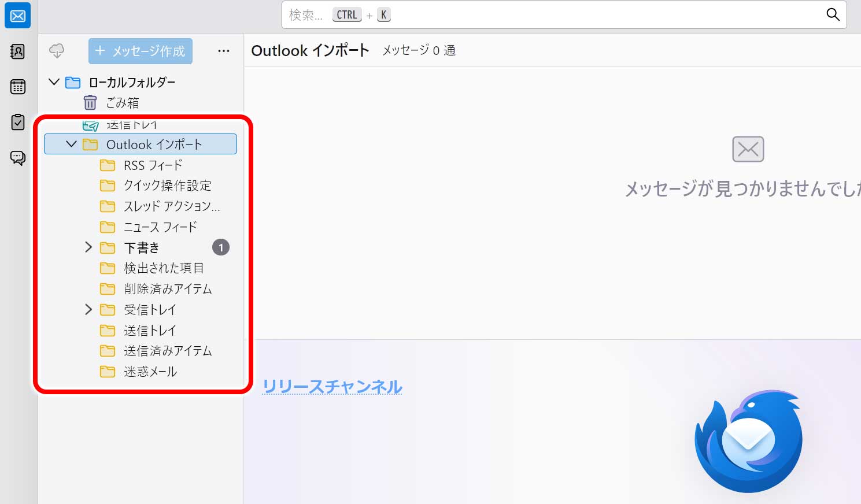Open the Mail space icon
Screen dimensions: 861x504
pos(17,16)
